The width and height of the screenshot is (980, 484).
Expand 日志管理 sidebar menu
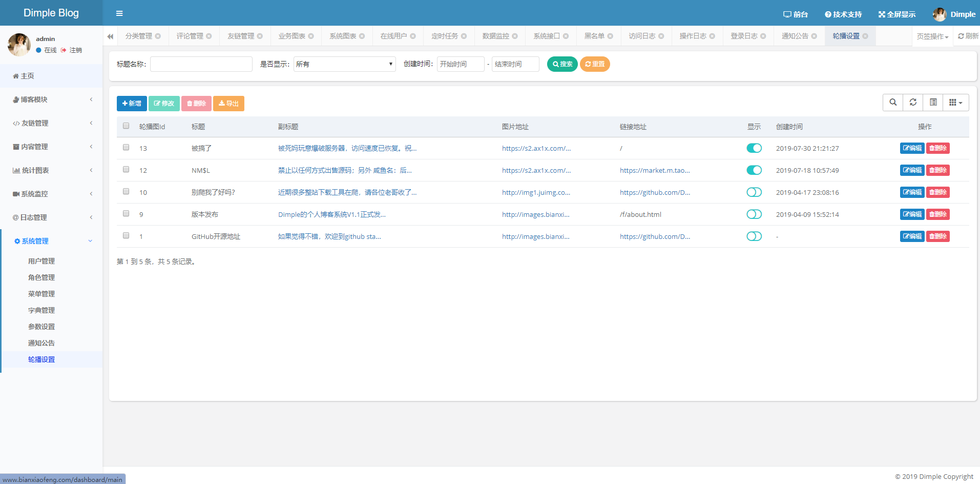point(51,217)
